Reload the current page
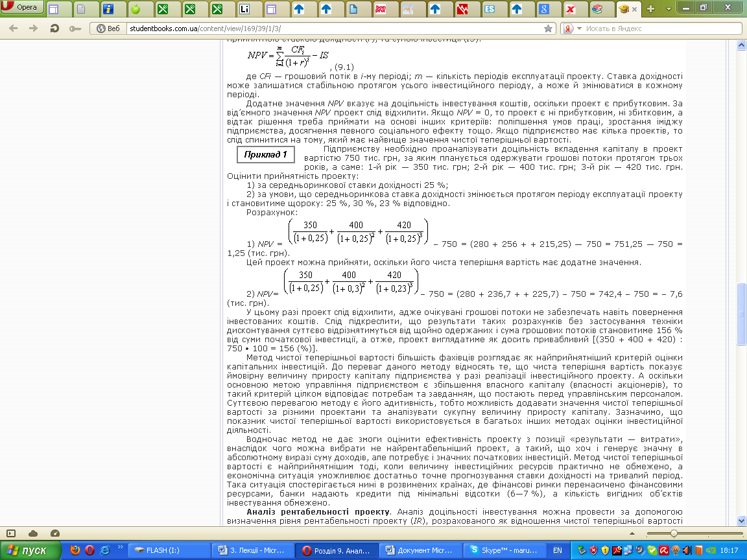747x560 pixels. (x=54, y=29)
